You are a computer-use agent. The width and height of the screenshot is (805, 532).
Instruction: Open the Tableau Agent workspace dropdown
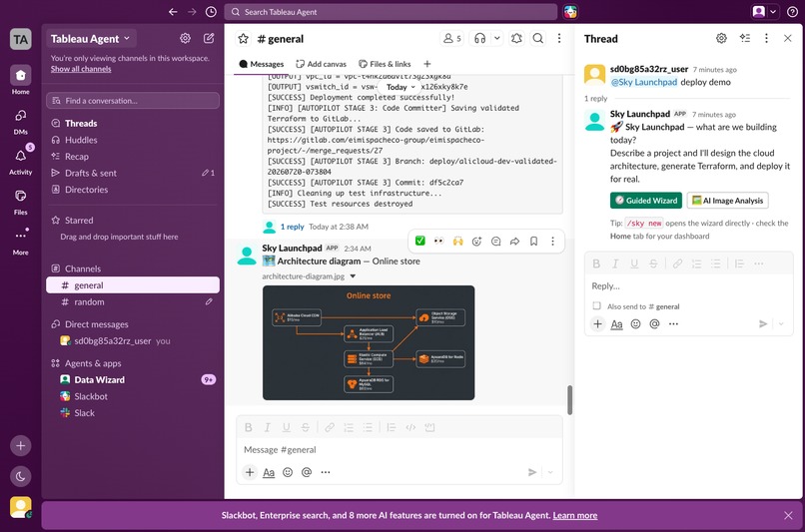[x=90, y=39]
